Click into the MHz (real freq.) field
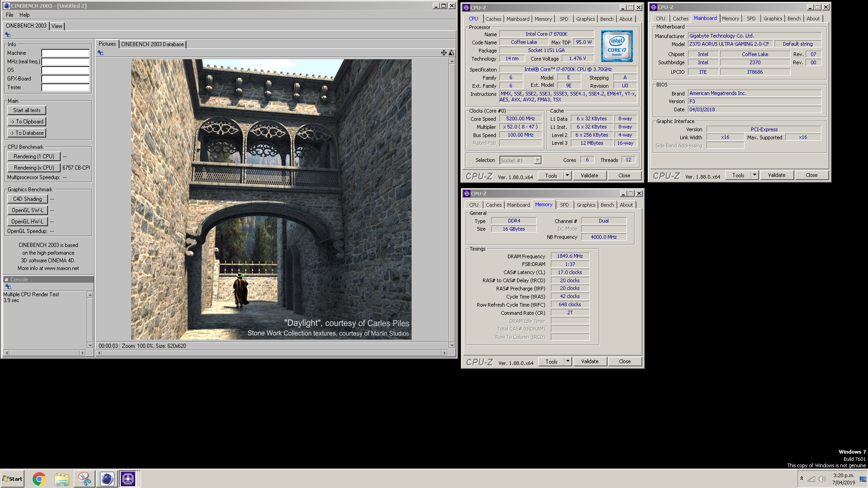Image resolution: width=868 pixels, height=488 pixels. coord(65,62)
